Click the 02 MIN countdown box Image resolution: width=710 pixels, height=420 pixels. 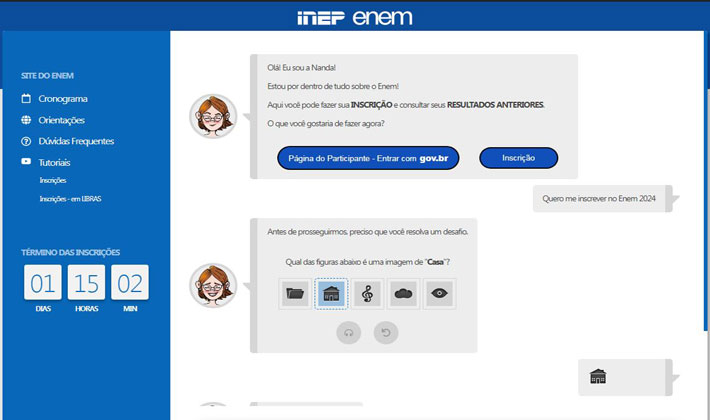coord(130,282)
